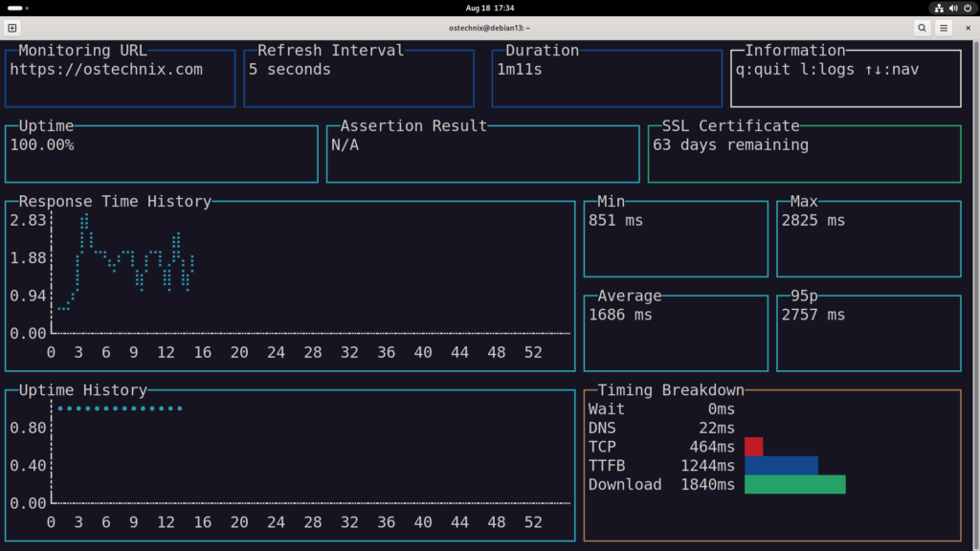The height and width of the screenshot is (551, 980).
Task: Click the 'q:quit l:logs' information text
Action: (795, 69)
